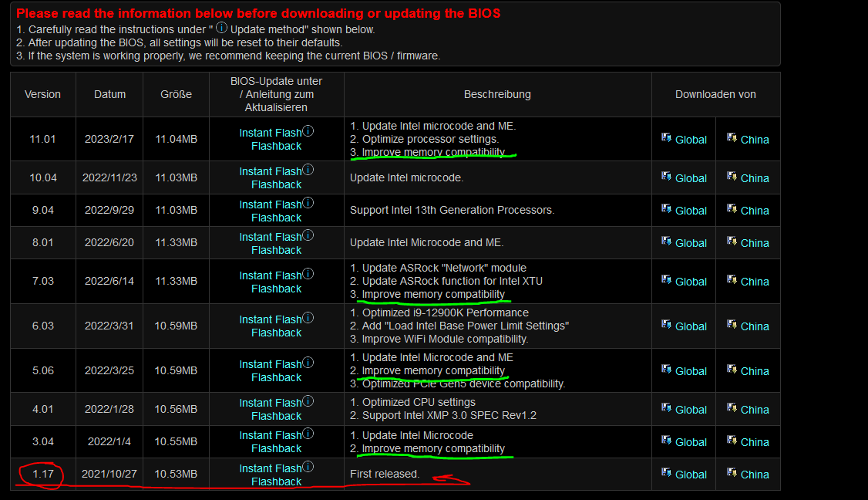Image resolution: width=868 pixels, height=500 pixels.
Task: Click the date cell 2021/10/27
Action: coord(109,474)
